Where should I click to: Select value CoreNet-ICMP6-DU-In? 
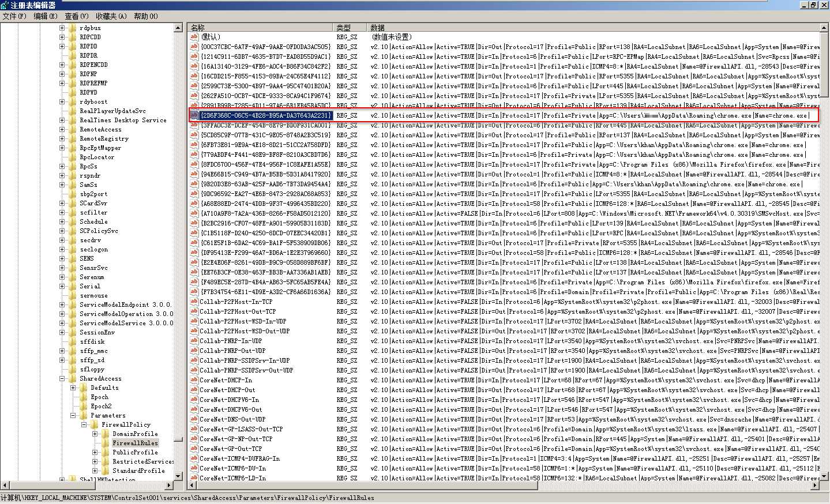click(x=233, y=468)
